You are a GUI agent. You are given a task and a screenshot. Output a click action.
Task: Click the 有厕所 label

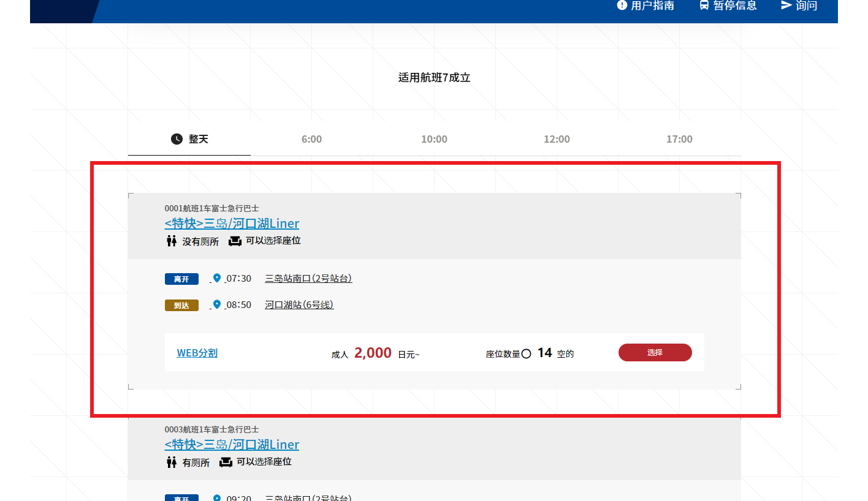pos(196,462)
